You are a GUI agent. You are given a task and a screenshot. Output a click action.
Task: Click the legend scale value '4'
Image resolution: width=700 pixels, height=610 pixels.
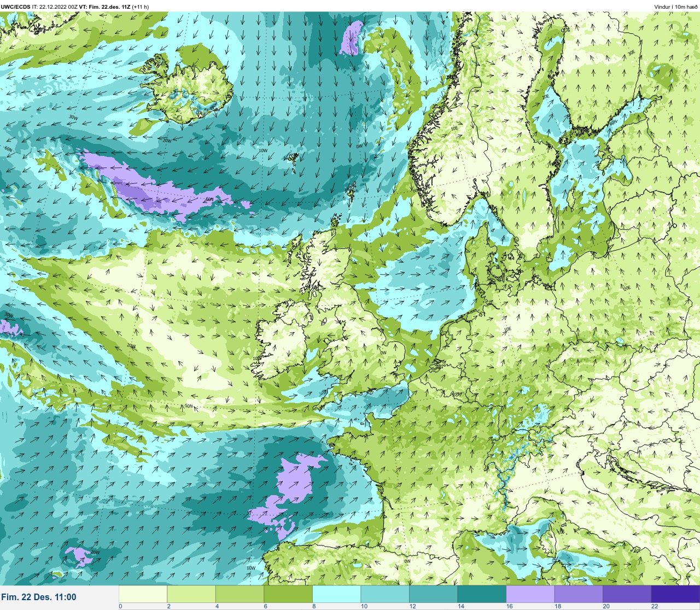pyautogui.click(x=217, y=606)
